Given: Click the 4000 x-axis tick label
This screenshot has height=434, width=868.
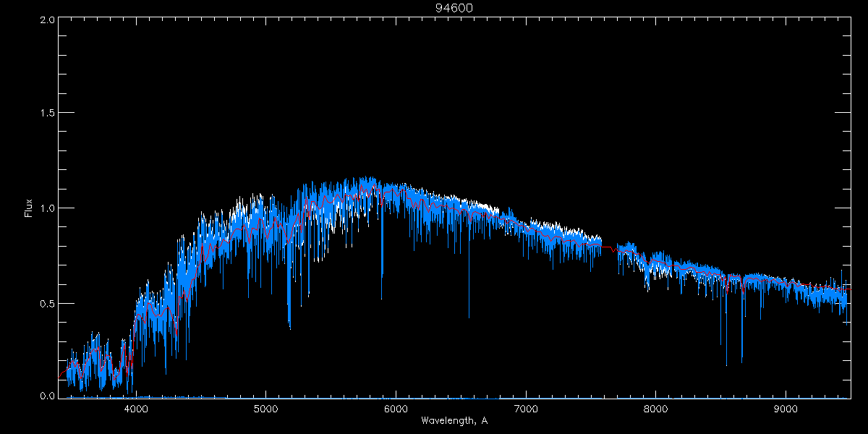Looking at the screenshot, I should click(x=136, y=408).
